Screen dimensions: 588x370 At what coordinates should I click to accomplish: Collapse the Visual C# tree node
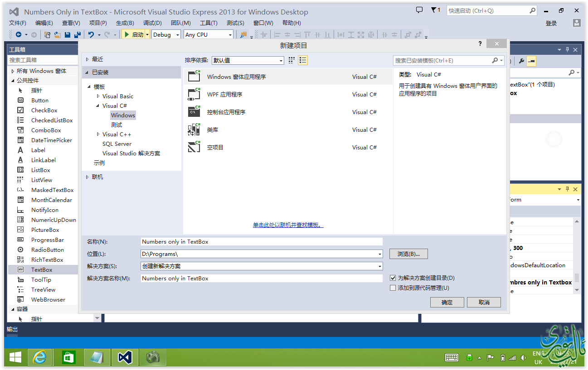(x=98, y=106)
